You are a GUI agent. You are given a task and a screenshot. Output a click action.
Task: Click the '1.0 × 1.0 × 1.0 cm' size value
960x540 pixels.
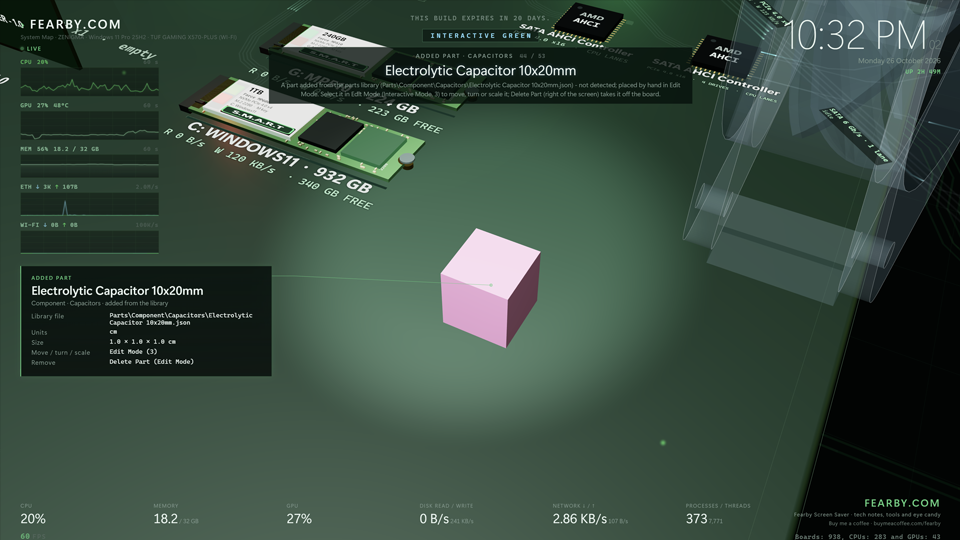[x=142, y=342]
